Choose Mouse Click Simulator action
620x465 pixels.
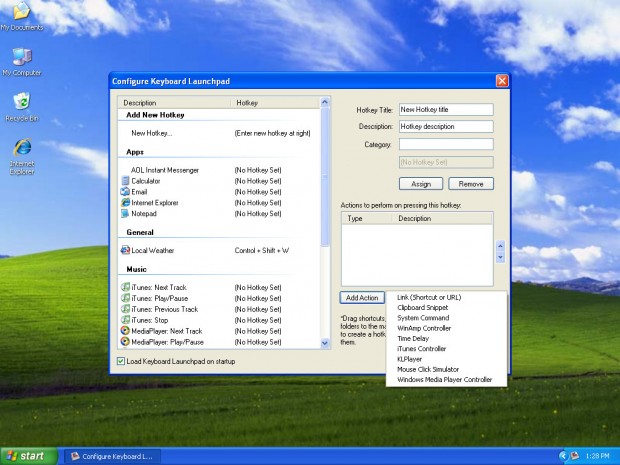446,369
